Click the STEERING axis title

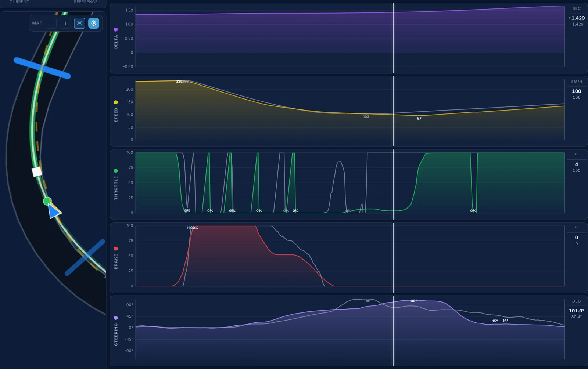(116, 334)
